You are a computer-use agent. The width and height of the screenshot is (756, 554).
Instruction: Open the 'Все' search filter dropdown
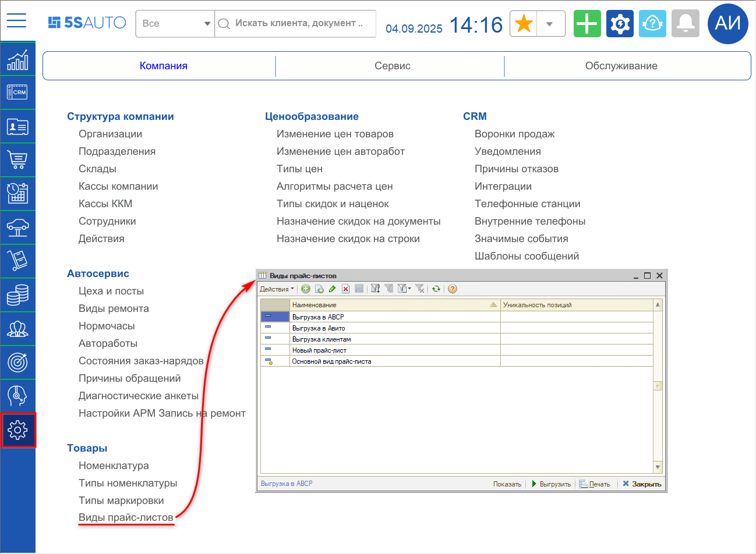click(175, 24)
